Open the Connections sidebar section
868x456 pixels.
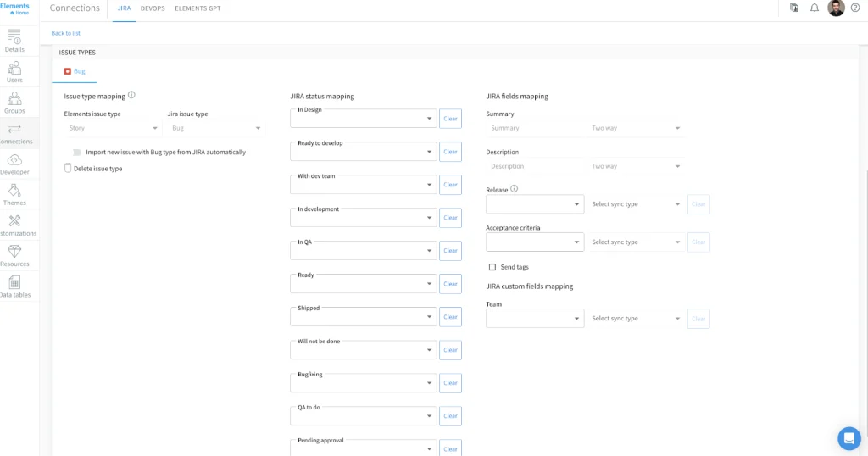[x=15, y=133]
